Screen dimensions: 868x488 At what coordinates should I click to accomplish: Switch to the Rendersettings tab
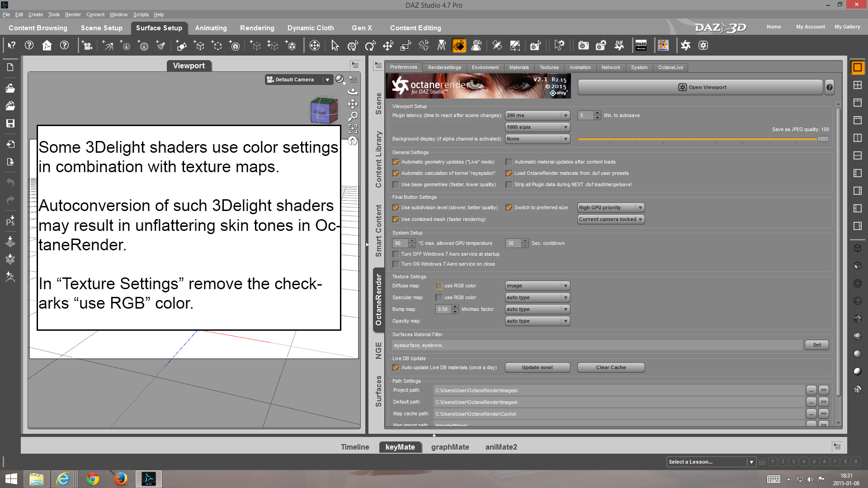pos(444,67)
